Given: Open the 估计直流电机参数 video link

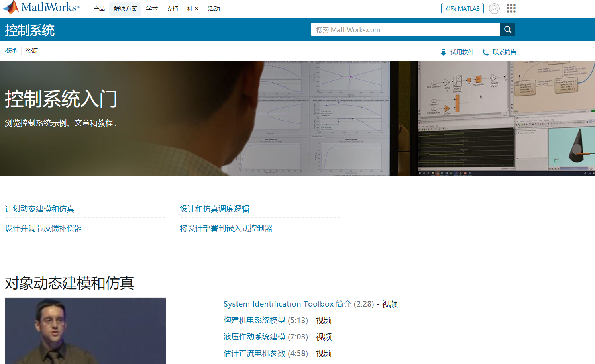Looking at the screenshot, I should pyautogui.click(x=254, y=354).
